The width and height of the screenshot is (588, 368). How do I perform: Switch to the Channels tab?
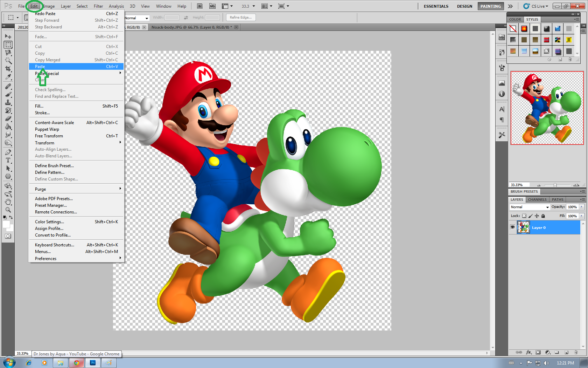537,199
